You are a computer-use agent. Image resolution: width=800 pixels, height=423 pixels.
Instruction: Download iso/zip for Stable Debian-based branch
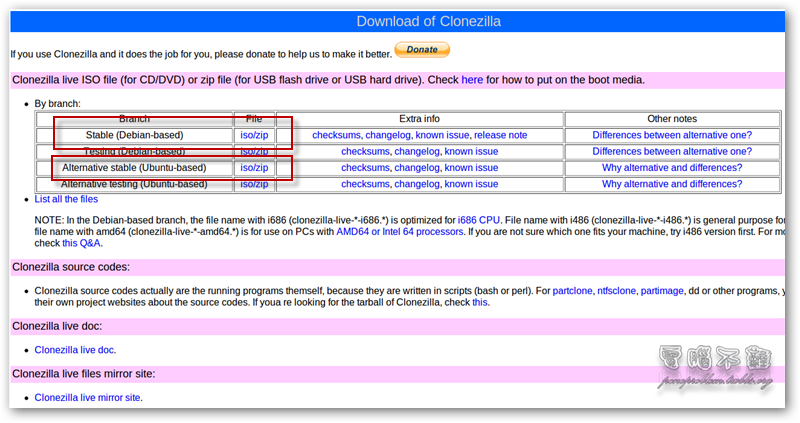pos(254,135)
